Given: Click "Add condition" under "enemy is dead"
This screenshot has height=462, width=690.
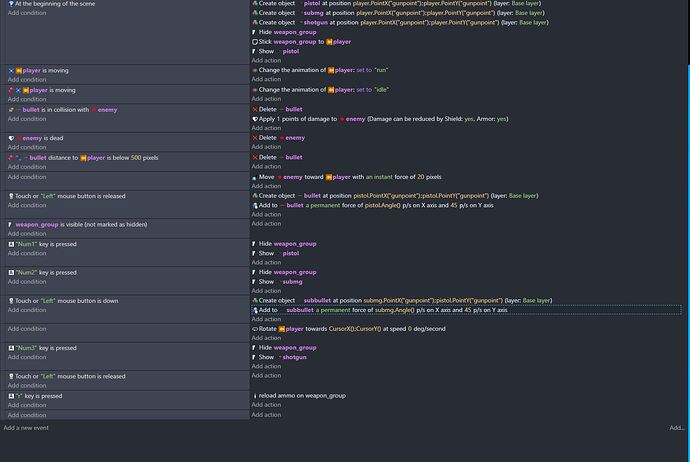Looking at the screenshot, I should (x=27, y=147).
